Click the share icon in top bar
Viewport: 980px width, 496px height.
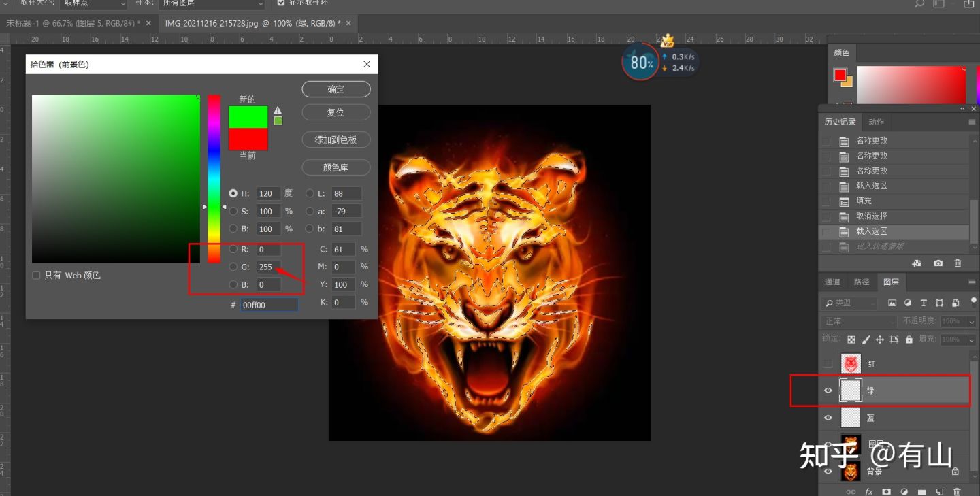click(968, 3)
